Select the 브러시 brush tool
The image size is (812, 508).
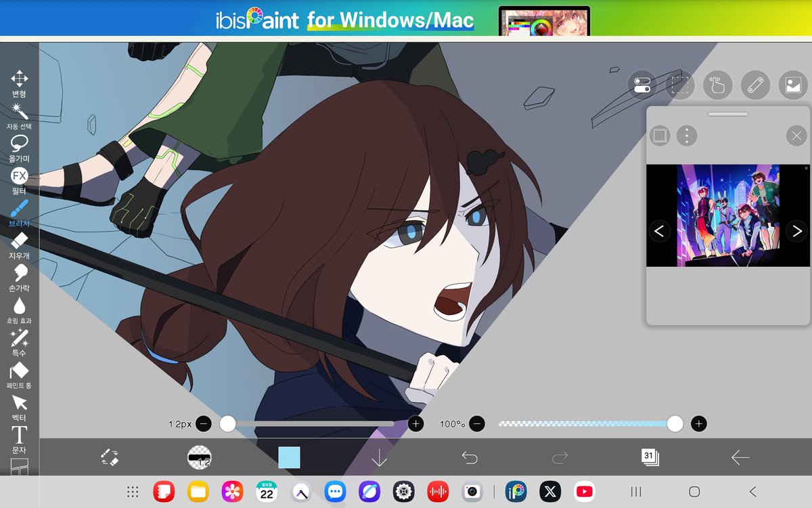(x=19, y=213)
